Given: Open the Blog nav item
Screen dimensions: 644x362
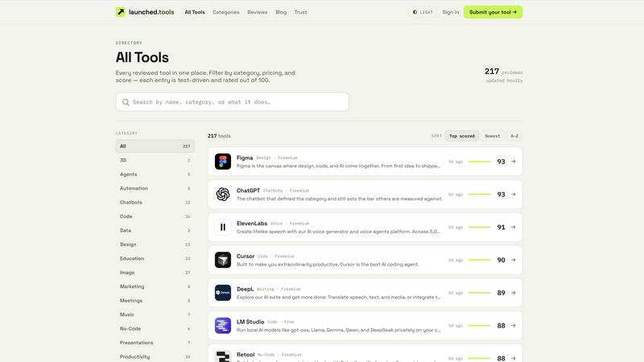Looking at the screenshot, I should (x=281, y=12).
